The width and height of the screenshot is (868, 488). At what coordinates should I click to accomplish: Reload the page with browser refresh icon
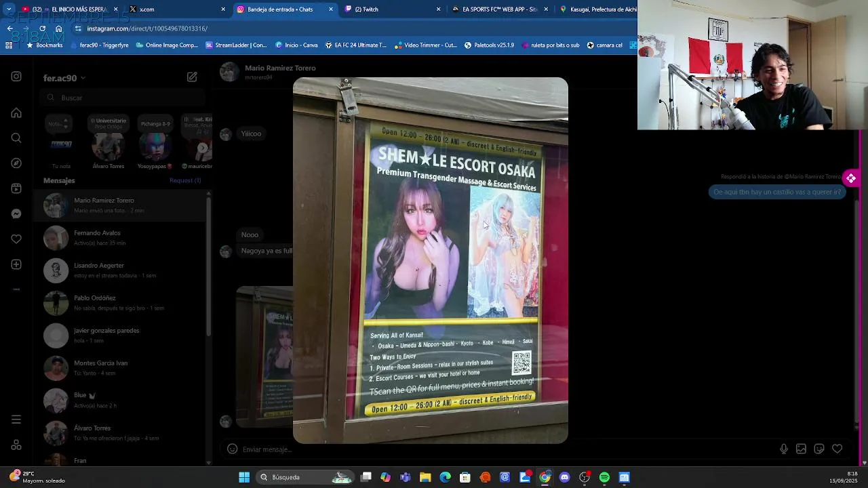(42, 28)
